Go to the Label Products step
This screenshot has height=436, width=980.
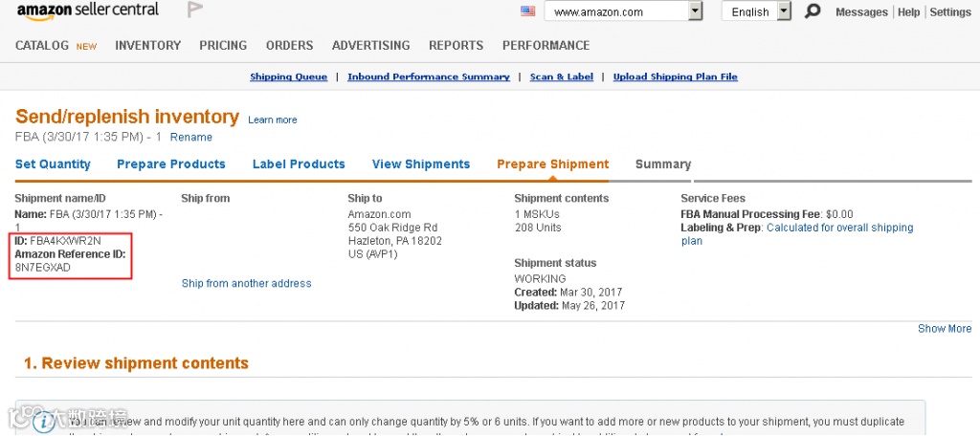tap(299, 164)
